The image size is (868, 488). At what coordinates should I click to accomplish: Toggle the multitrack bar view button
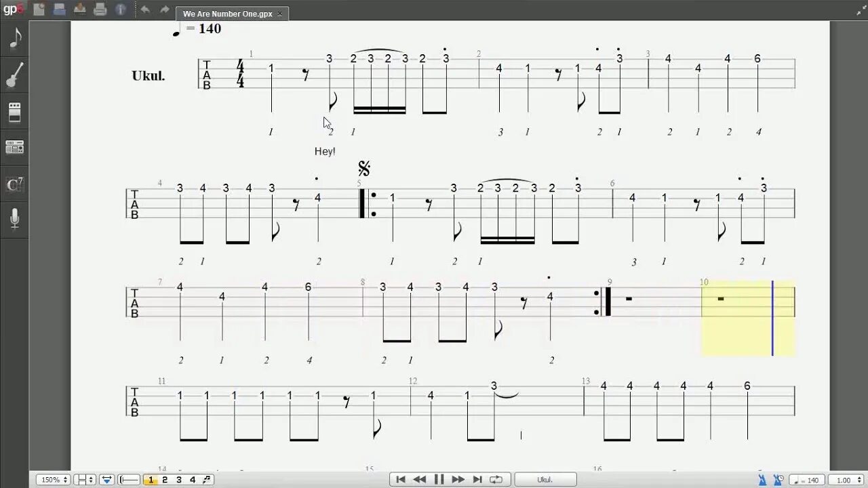coord(130,480)
